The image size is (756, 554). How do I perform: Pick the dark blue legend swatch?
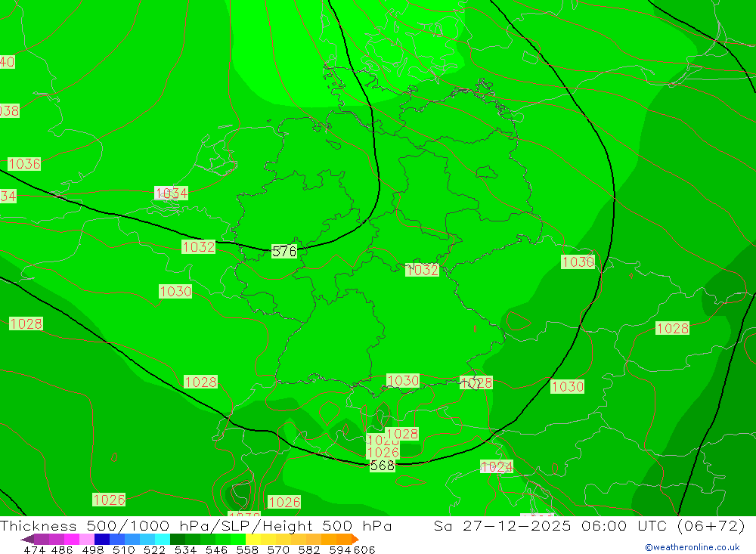[102, 539]
